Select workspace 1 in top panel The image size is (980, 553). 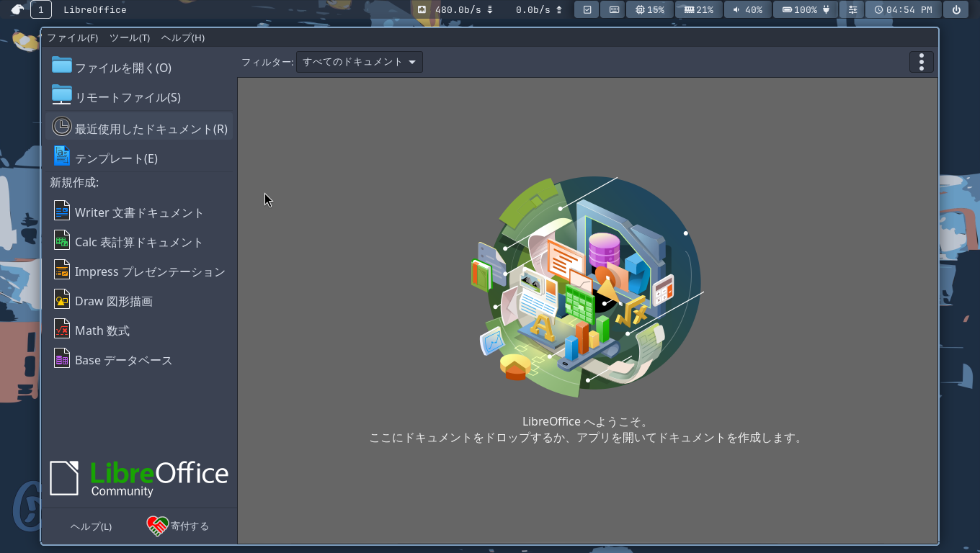[x=41, y=10]
